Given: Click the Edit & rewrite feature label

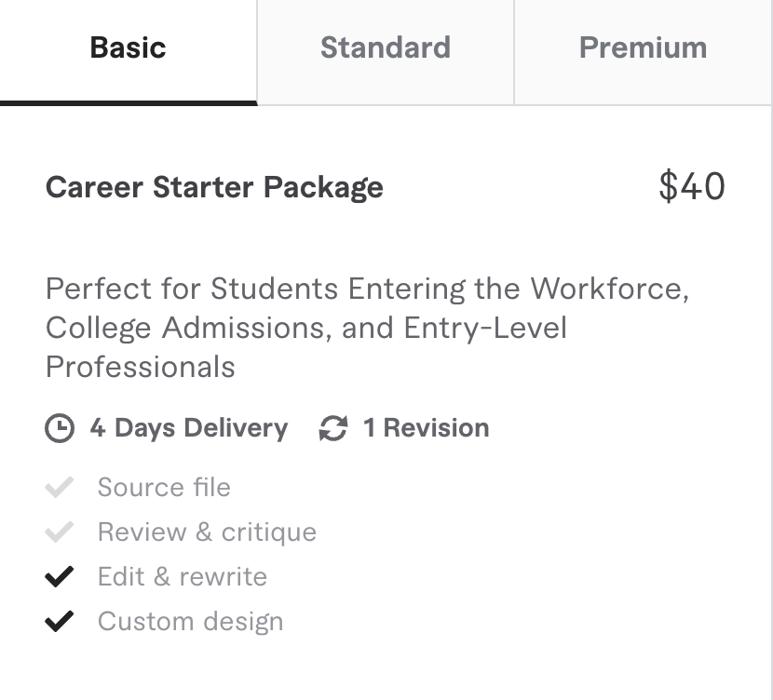Looking at the screenshot, I should (x=183, y=576).
